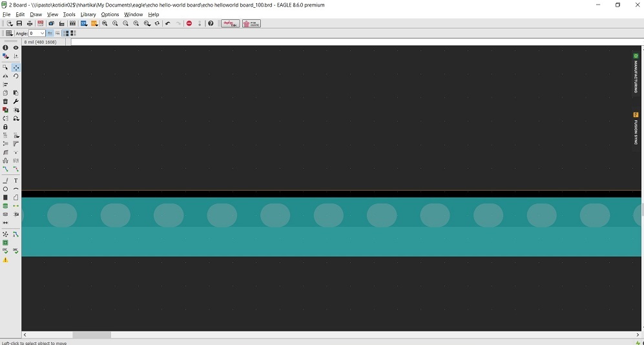The width and height of the screenshot is (644, 345).
Task: Select the Autorouter tool
Action: [16, 234]
